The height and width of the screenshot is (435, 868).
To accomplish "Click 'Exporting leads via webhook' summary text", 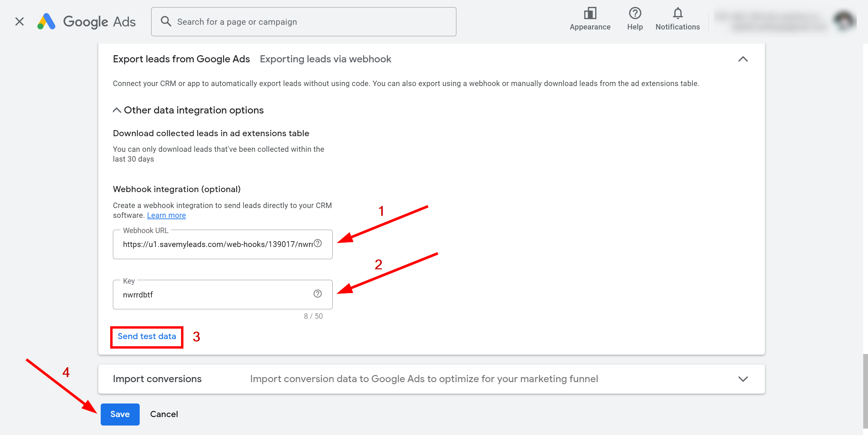I will click(x=325, y=59).
